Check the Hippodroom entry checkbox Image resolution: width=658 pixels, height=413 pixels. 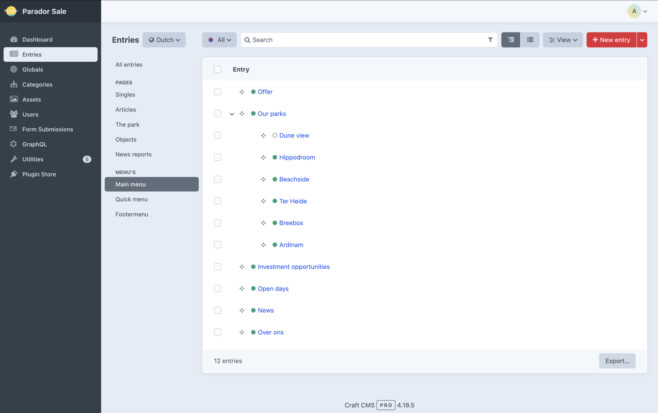(x=217, y=157)
